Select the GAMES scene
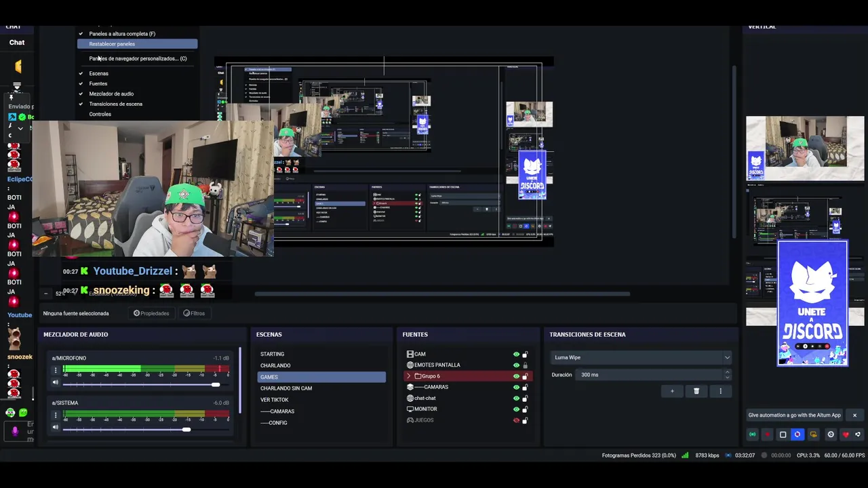This screenshot has width=868, height=488. tap(321, 377)
